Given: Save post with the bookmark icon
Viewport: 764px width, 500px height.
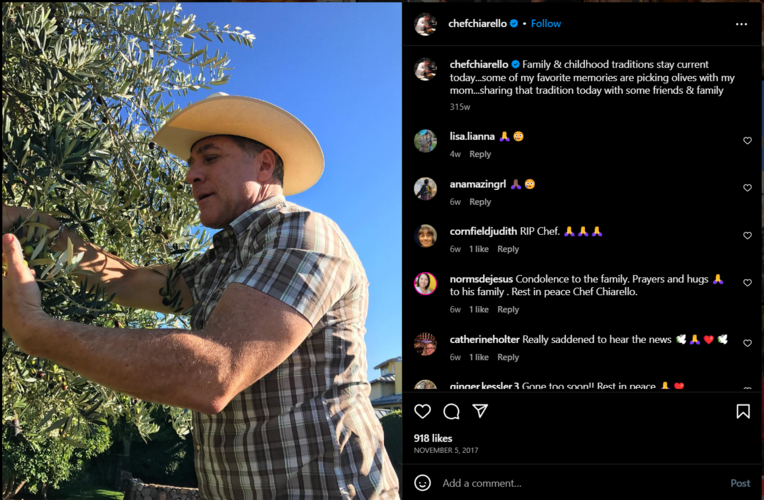Looking at the screenshot, I should click(x=743, y=411).
